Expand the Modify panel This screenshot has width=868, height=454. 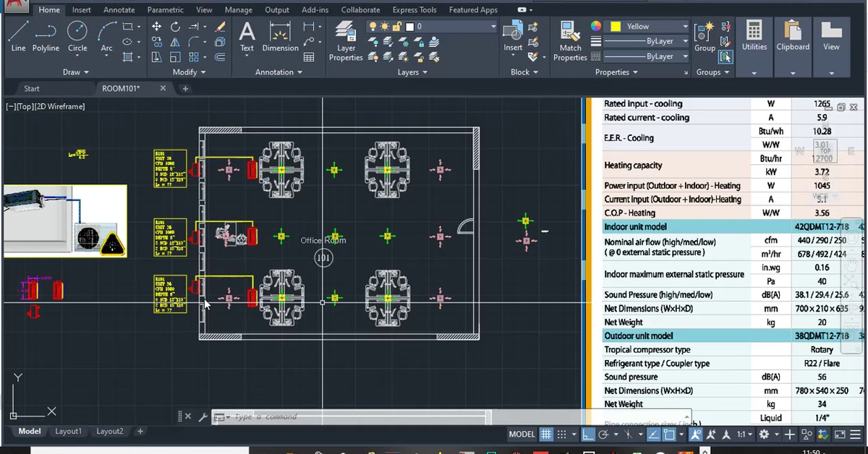coord(190,72)
